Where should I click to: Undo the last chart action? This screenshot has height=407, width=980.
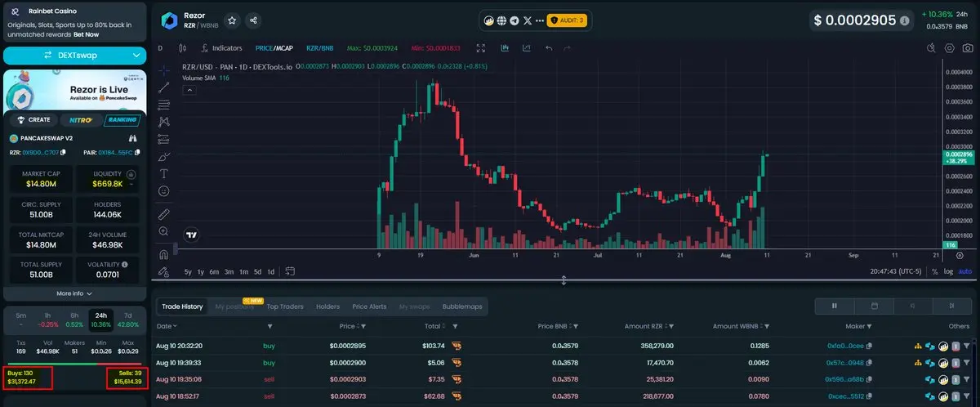pos(548,48)
